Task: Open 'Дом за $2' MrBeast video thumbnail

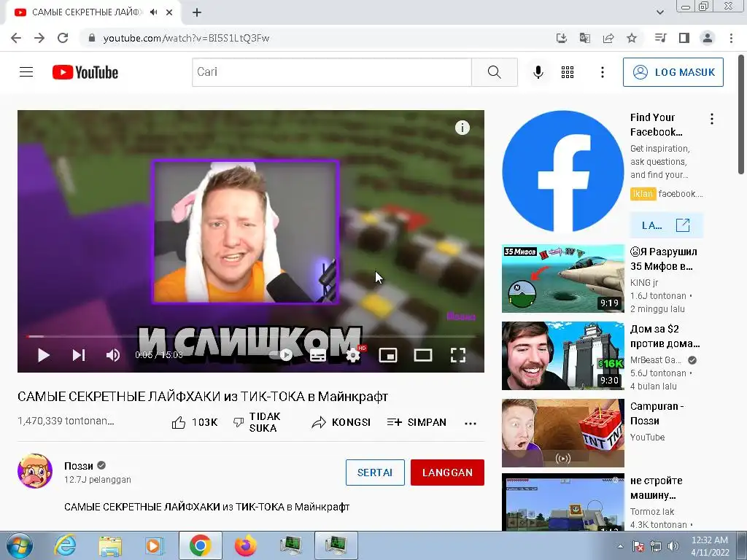Action: click(562, 356)
